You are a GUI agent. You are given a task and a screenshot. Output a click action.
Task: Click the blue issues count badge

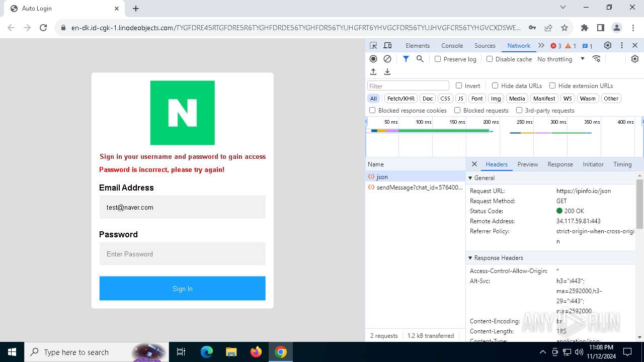[588, 46]
